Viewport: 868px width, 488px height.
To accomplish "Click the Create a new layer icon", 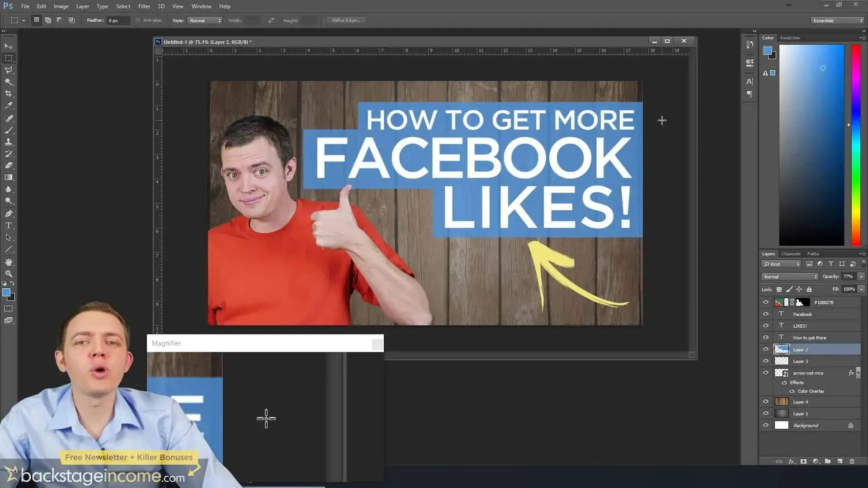I will click(840, 461).
